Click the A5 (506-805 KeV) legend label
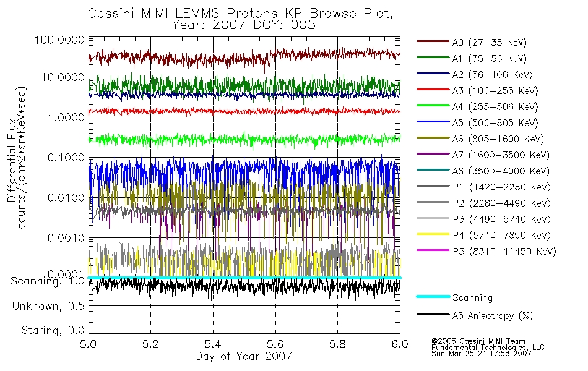 (x=495, y=123)
